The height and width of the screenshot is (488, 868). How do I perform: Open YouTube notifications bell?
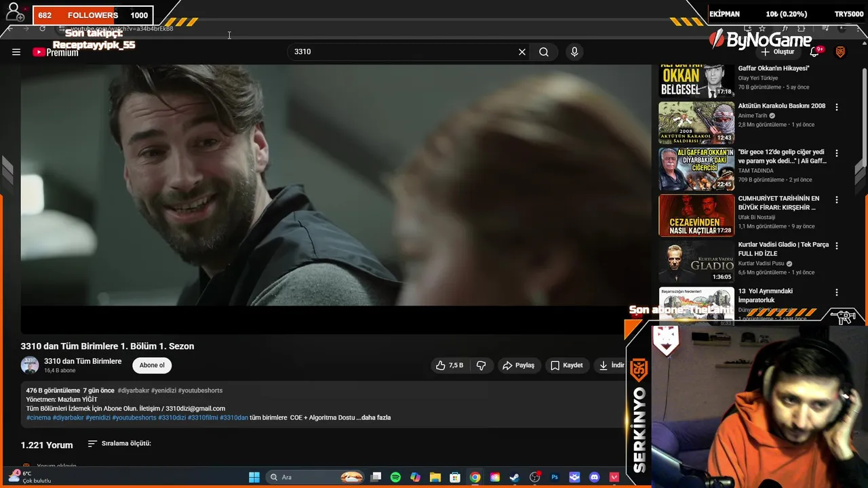[815, 52]
